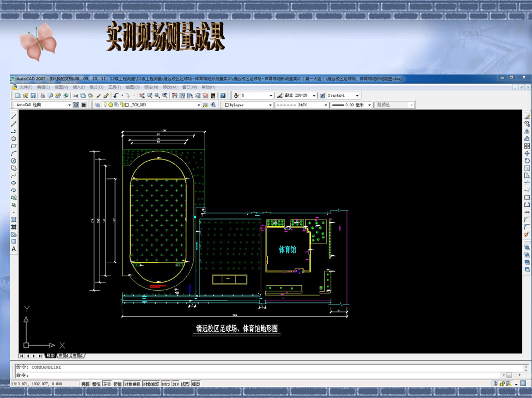Image resolution: width=532 pixels, height=398 pixels.
Task: Click the Undo arrow icon
Action: click(116, 96)
